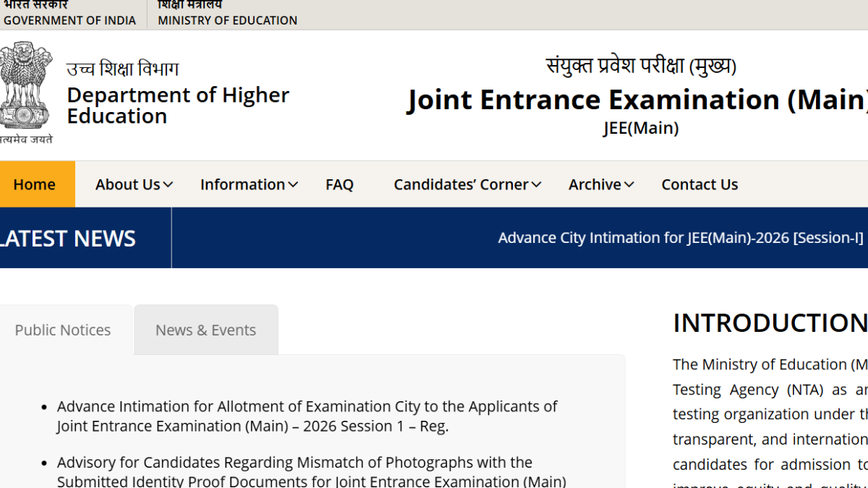Click the Latest News label
Viewport: 868px width, 488px height.
[68, 238]
